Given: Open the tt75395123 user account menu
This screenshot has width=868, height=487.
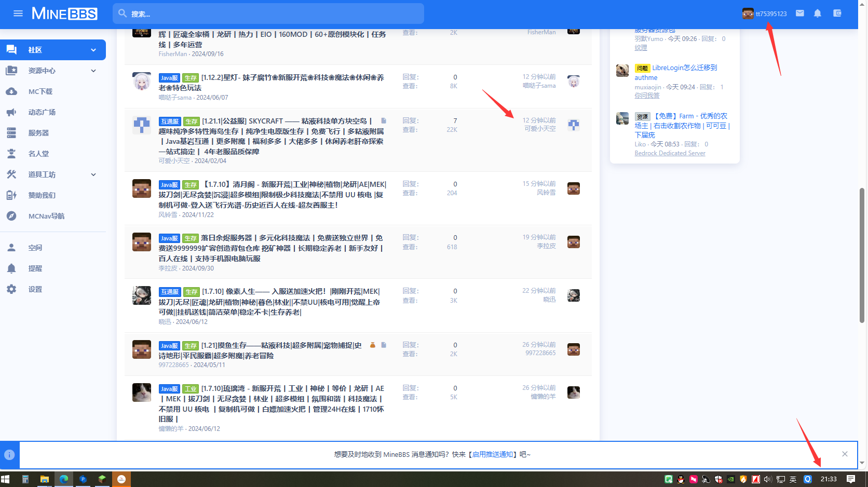Looking at the screenshot, I should click(x=764, y=13).
